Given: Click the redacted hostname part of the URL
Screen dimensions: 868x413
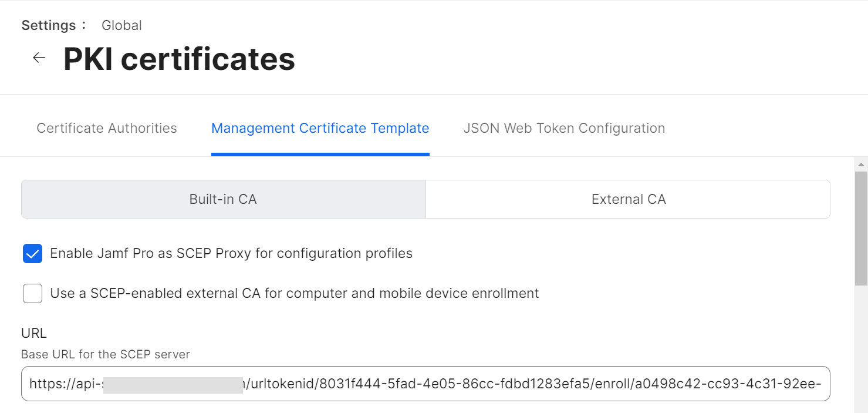Looking at the screenshot, I should click(173, 385).
